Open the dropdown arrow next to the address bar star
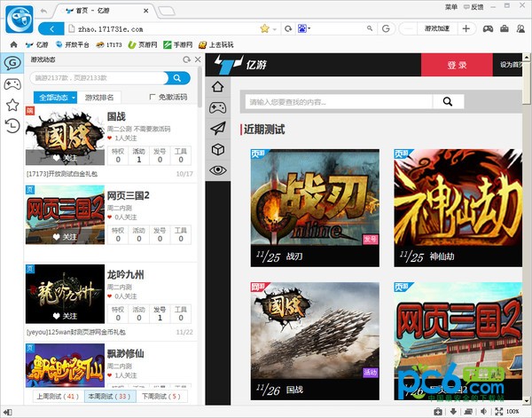Viewport: 532px width, 418px height. pos(275,29)
